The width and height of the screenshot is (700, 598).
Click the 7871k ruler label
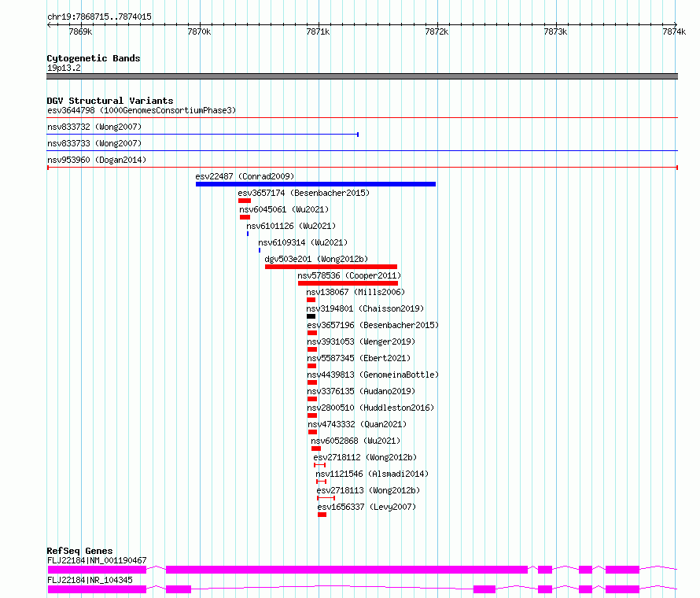318,31
